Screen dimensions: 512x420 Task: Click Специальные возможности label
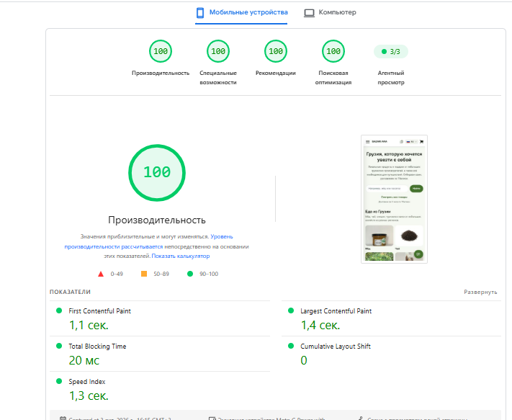point(218,78)
